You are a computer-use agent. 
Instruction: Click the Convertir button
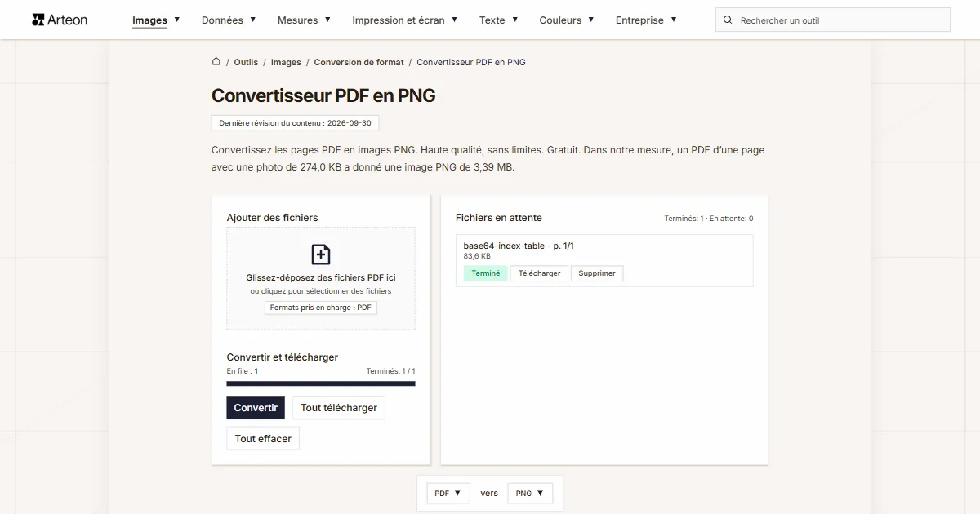tap(256, 408)
